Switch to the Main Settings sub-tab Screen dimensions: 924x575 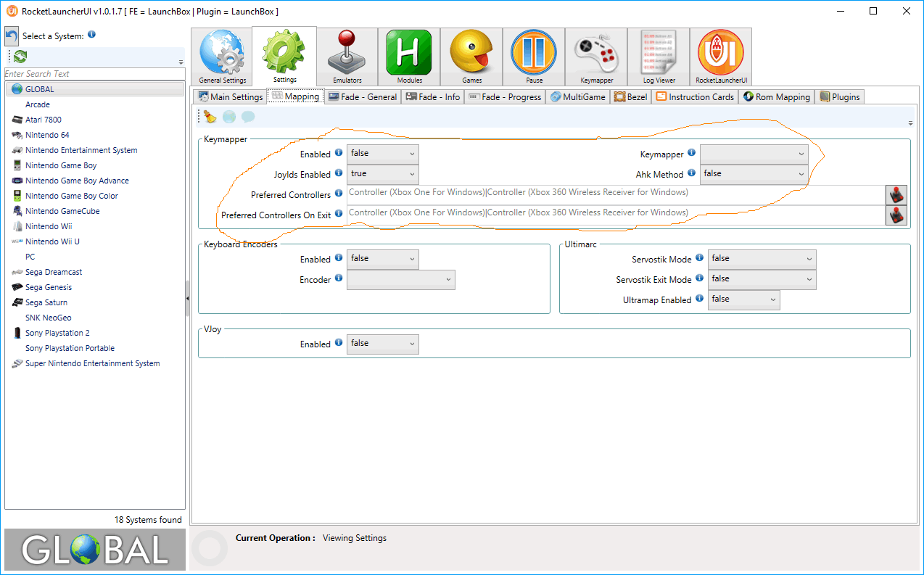pos(231,96)
